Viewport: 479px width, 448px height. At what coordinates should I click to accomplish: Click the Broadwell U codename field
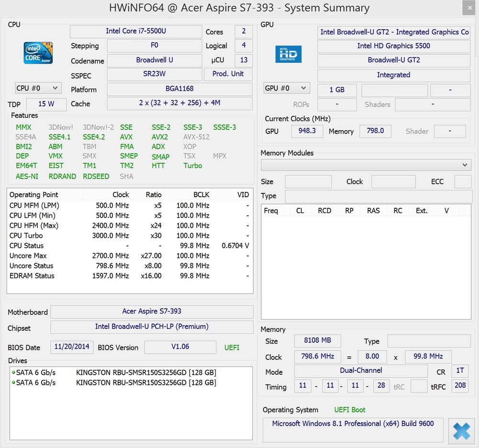154,60
